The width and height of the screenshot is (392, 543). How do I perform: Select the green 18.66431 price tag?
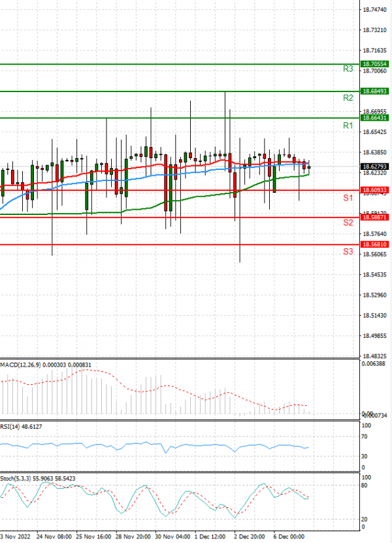click(x=374, y=118)
